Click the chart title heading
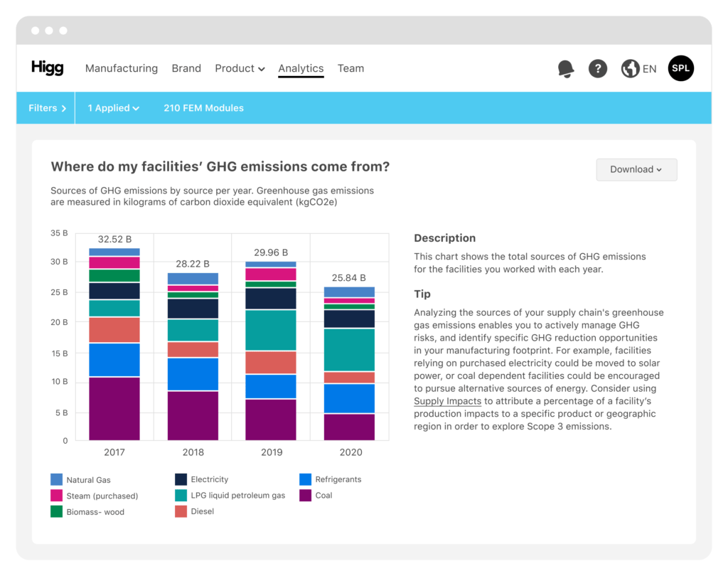Viewport: 728px width, 576px height. click(220, 166)
